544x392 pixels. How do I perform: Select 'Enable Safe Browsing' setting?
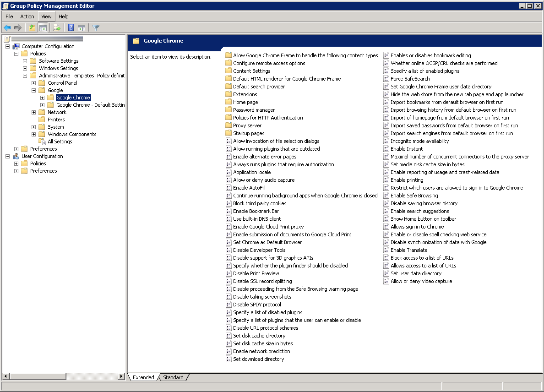point(414,196)
